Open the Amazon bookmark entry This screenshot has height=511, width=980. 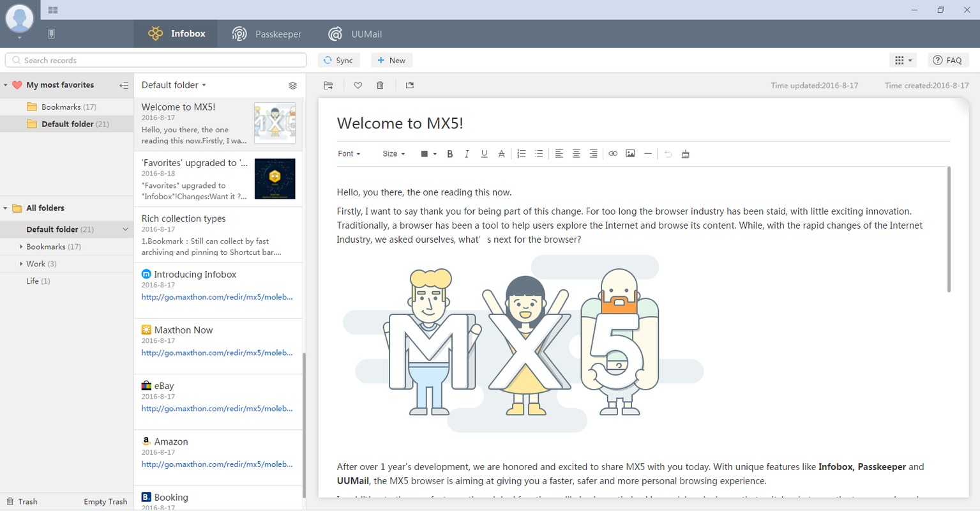pos(218,458)
